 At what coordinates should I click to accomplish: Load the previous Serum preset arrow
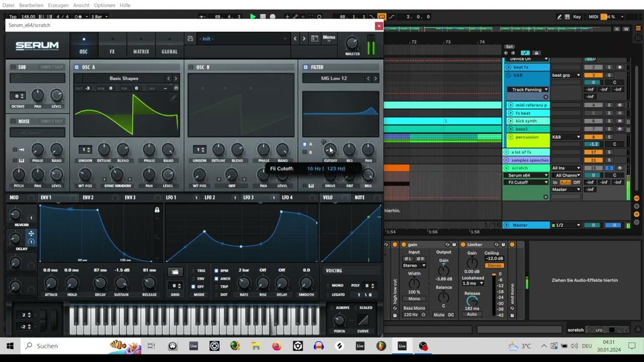(x=295, y=39)
